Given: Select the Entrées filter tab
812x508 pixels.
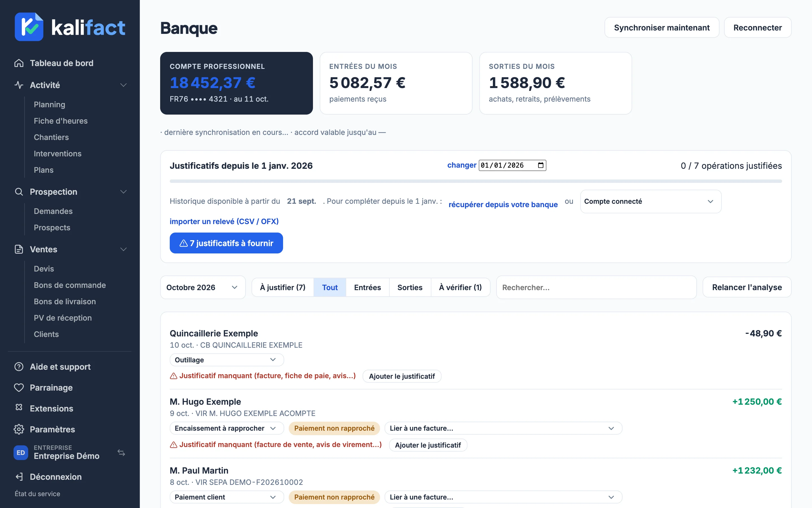Looking at the screenshot, I should coord(367,288).
